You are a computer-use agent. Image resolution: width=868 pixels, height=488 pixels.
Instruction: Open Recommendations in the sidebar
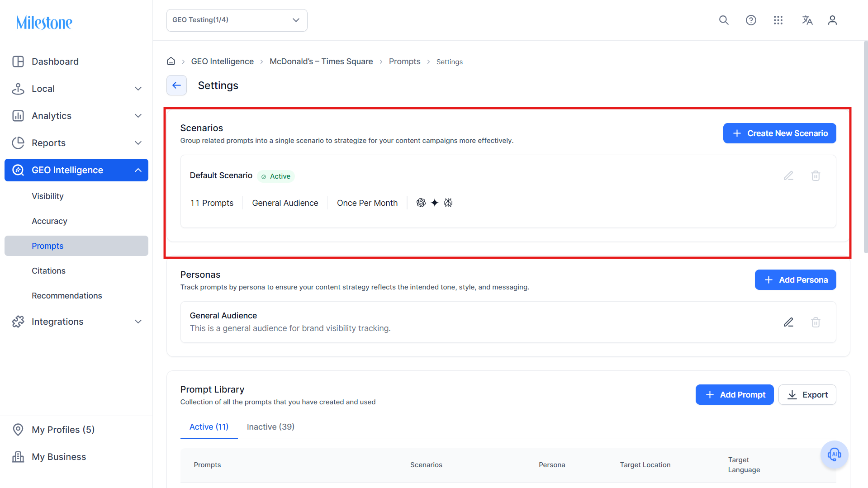67,295
